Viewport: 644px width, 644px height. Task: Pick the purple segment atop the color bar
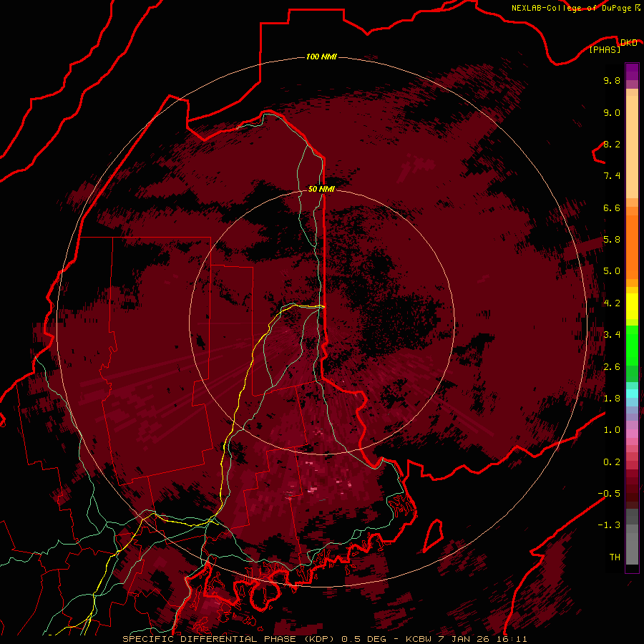(632, 72)
